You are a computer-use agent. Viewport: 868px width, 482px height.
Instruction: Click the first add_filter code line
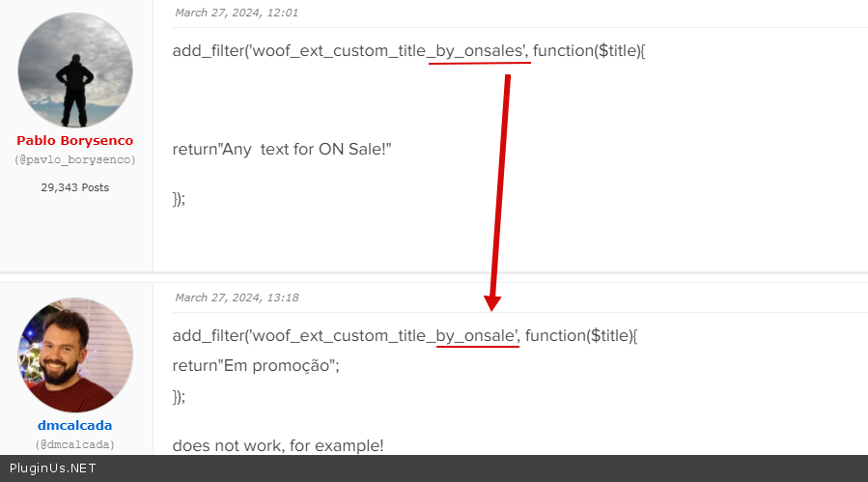click(x=408, y=50)
